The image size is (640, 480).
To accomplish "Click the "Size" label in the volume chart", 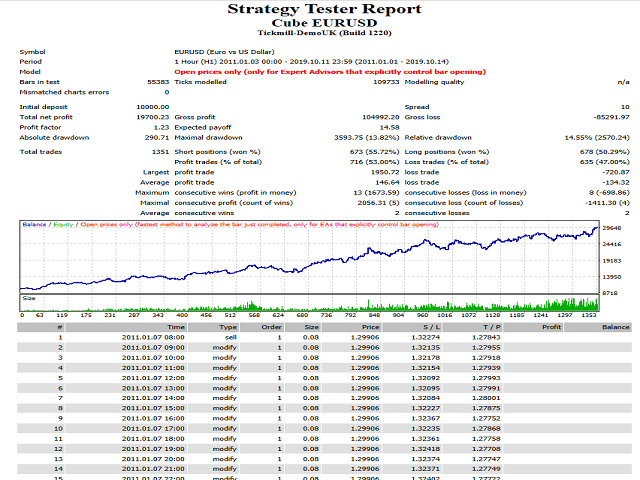I will (29, 298).
